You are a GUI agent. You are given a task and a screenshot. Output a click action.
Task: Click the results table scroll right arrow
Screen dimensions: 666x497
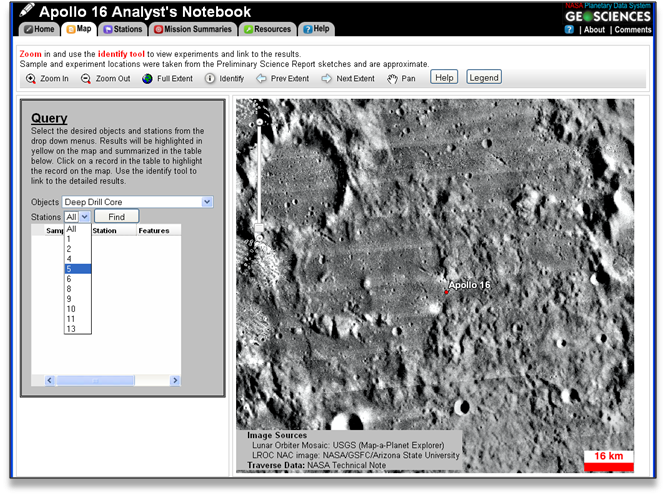coord(175,381)
